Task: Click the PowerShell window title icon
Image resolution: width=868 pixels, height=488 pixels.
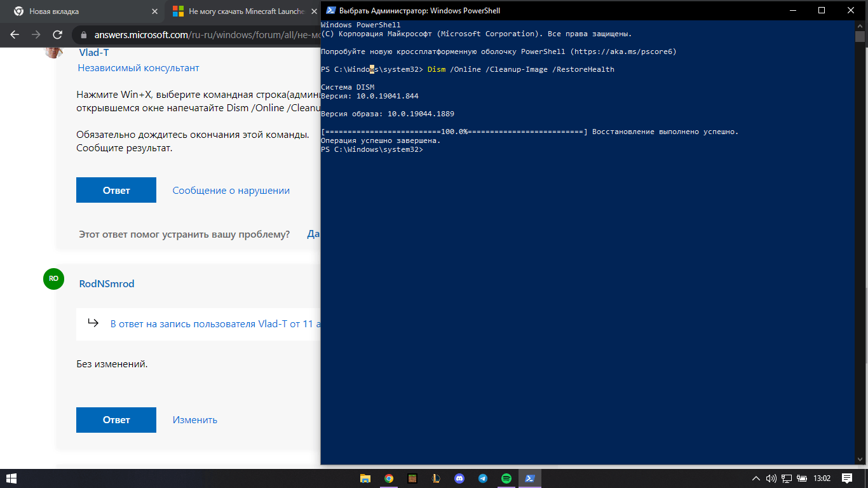Action: [x=330, y=10]
